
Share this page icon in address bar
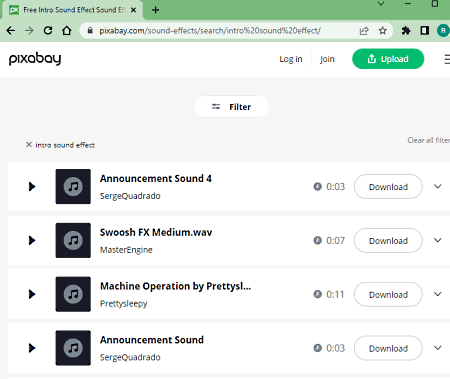pos(364,31)
